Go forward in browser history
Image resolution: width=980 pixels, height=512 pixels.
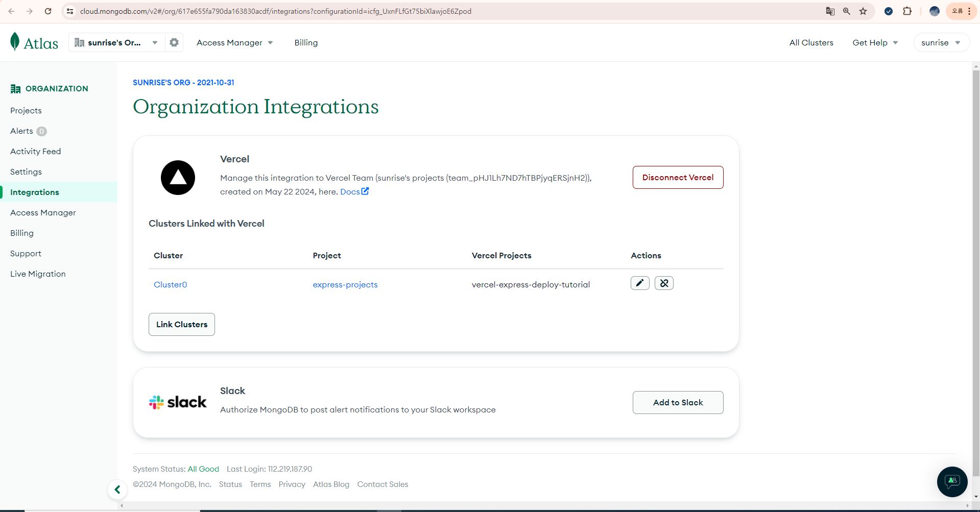(x=29, y=11)
